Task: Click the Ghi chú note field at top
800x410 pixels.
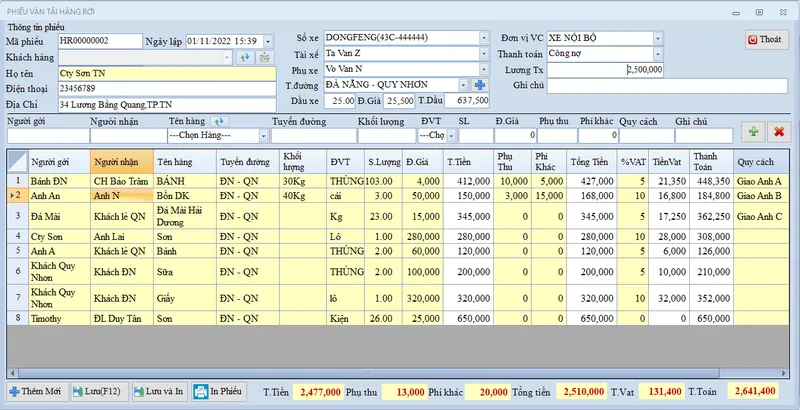Action: (x=667, y=86)
